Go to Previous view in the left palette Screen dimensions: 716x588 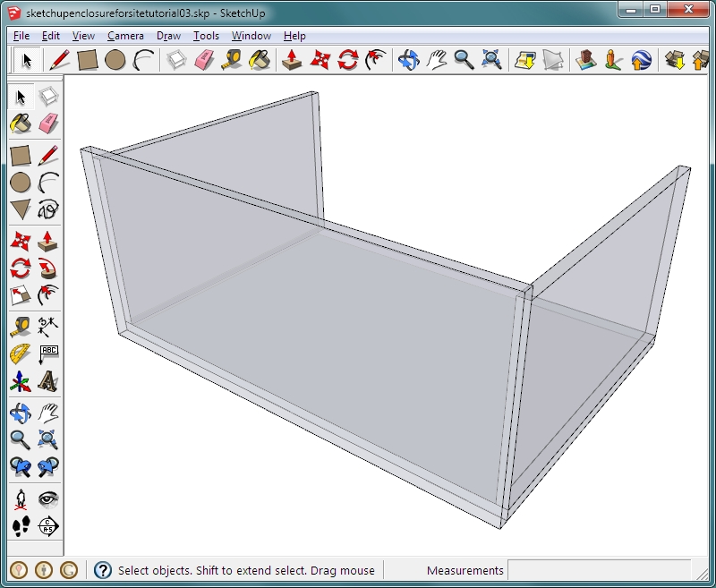21,466
